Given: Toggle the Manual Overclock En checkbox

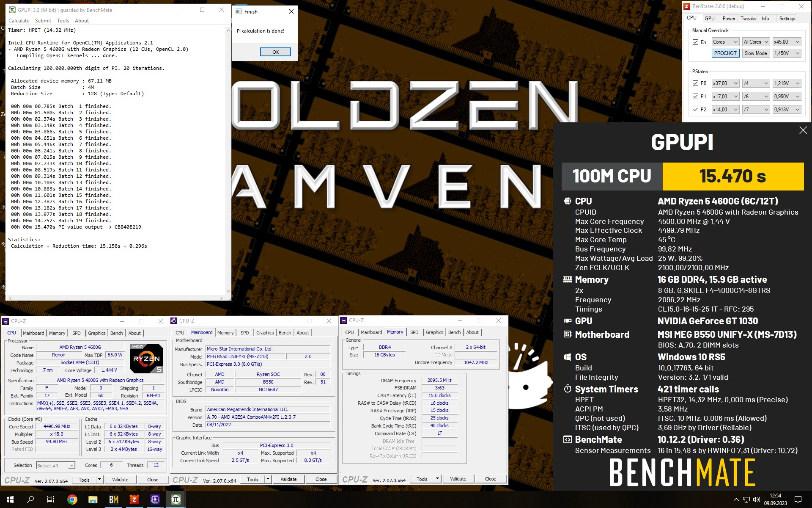Looking at the screenshot, I should [695, 42].
